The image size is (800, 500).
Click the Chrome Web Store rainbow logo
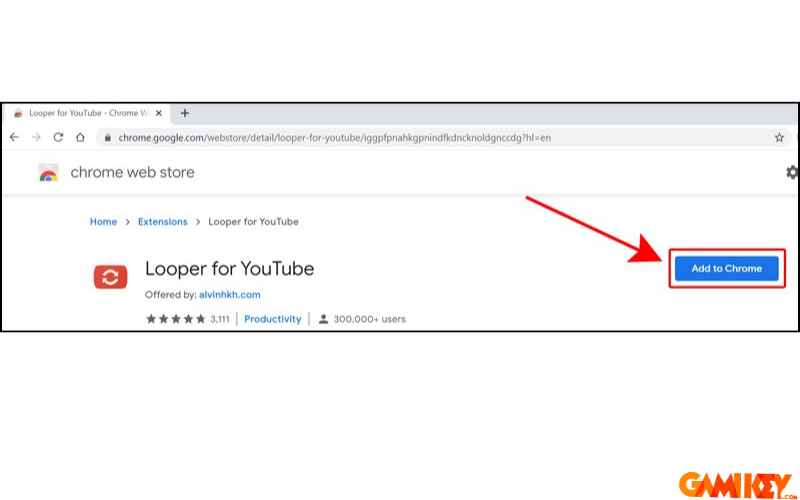pyautogui.click(x=48, y=173)
